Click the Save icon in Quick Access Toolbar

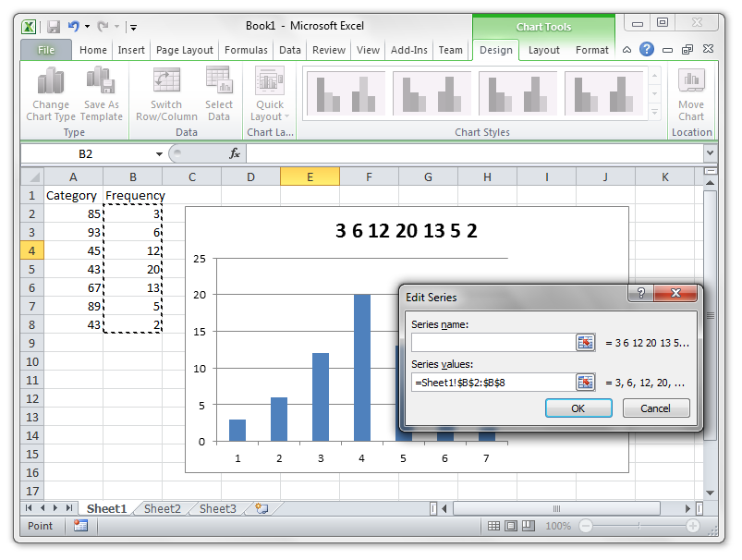[x=54, y=27]
